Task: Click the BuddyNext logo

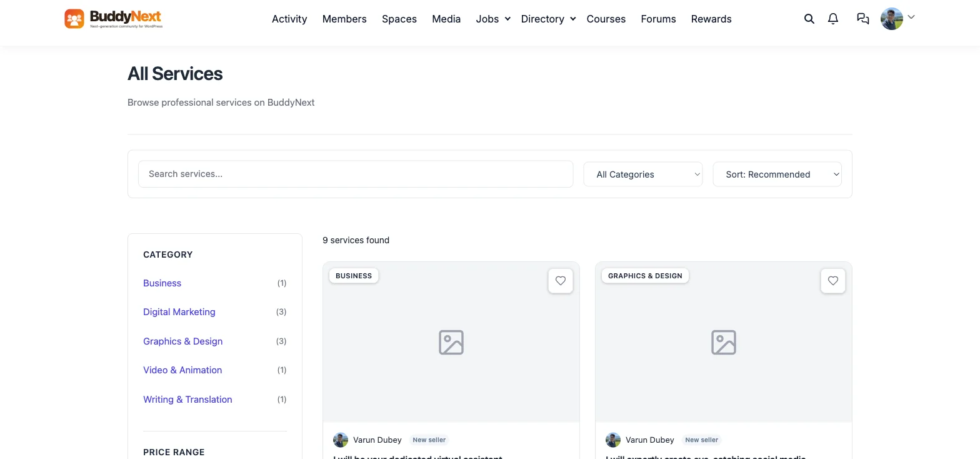Action: [114, 19]
